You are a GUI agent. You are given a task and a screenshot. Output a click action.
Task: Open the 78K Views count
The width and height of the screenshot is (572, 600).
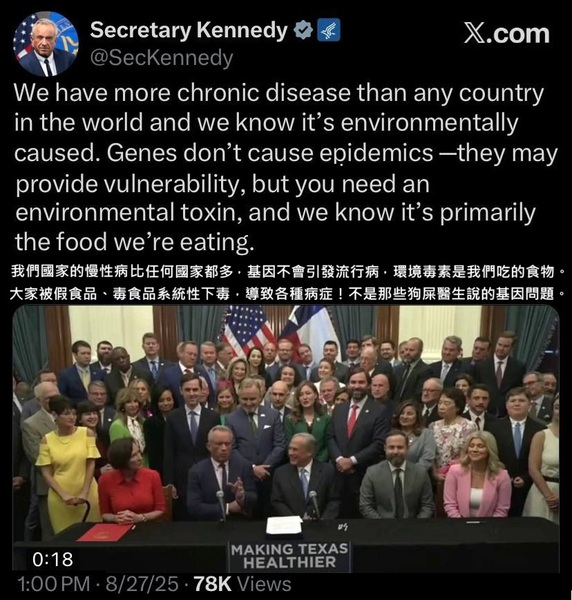243,584
